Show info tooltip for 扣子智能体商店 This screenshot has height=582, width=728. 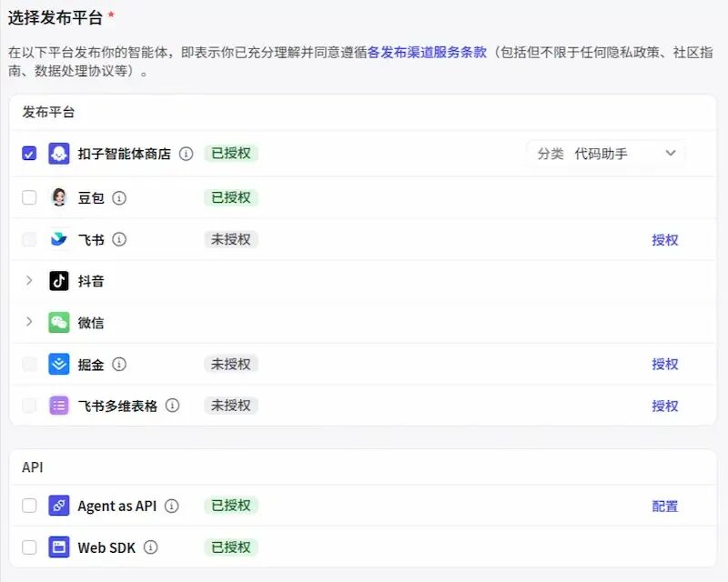click(x=187, y=154)
